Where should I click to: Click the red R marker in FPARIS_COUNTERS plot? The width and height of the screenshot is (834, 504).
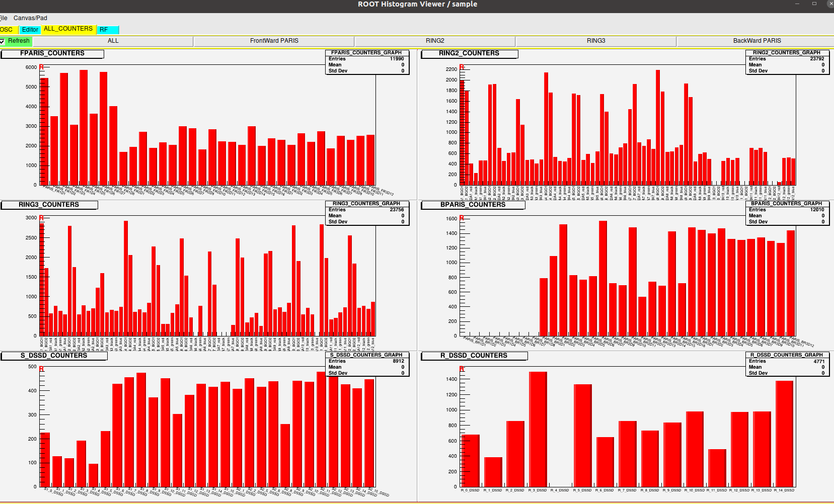click(x=41, y=67)
